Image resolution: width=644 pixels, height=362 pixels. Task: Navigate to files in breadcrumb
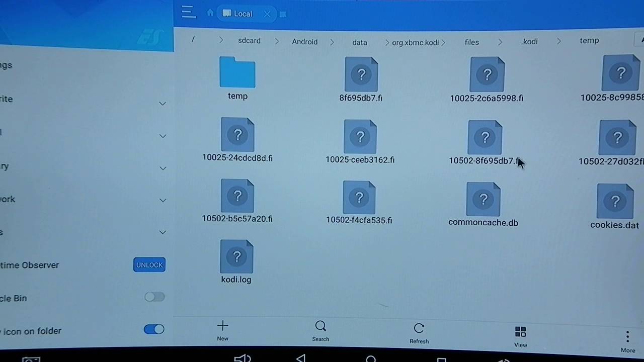pos(471,42)
